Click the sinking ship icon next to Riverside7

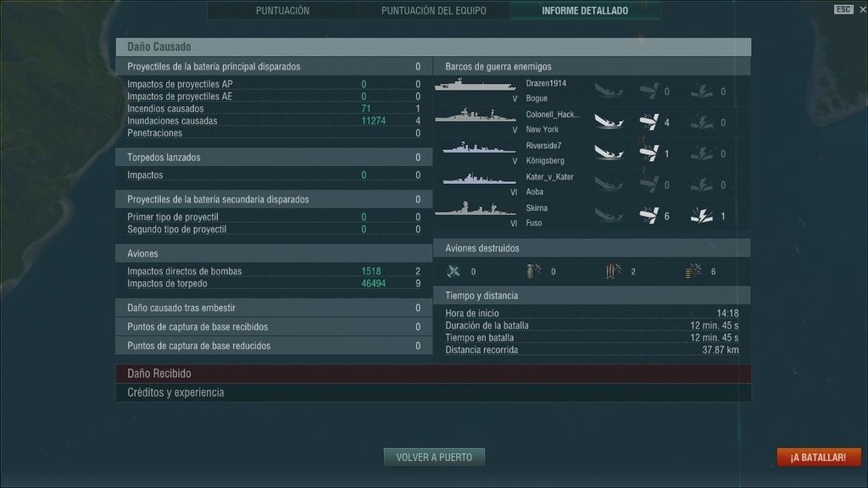[609, 153]
